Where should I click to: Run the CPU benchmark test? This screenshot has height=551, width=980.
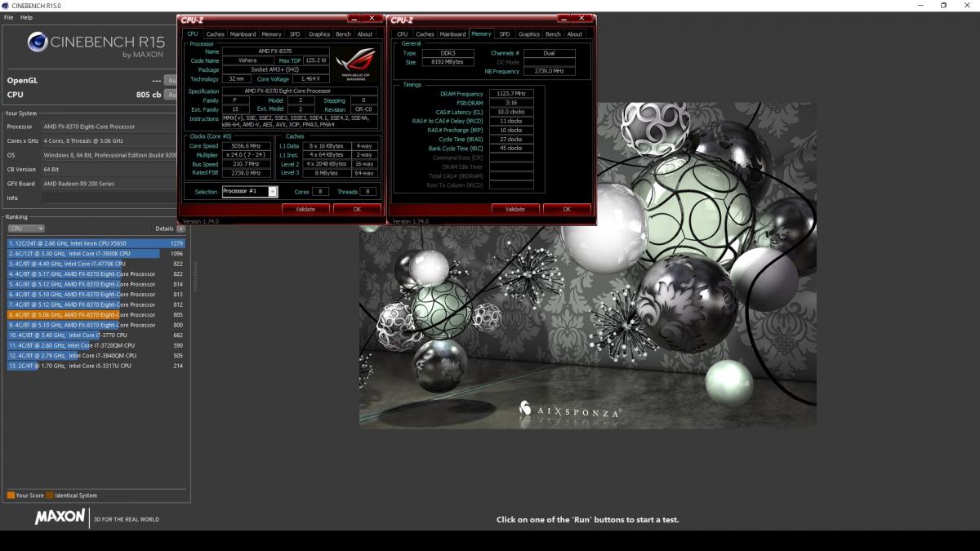coord(171,95)
